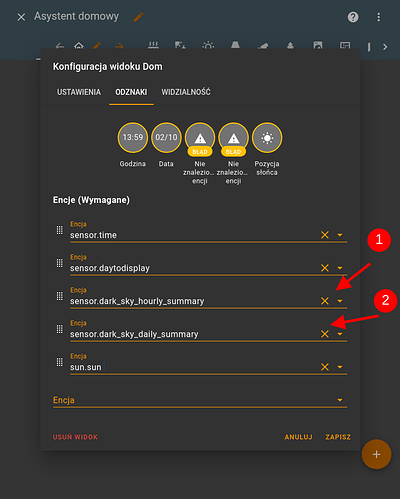400x499 pixels.
Task: Click the orange plus floating action button
Action: (x=376, y=454)
